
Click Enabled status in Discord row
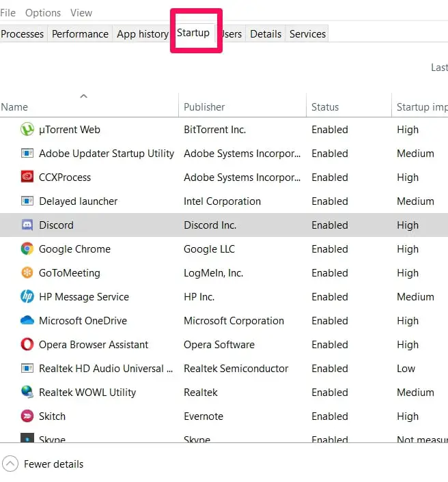(330, 225)
